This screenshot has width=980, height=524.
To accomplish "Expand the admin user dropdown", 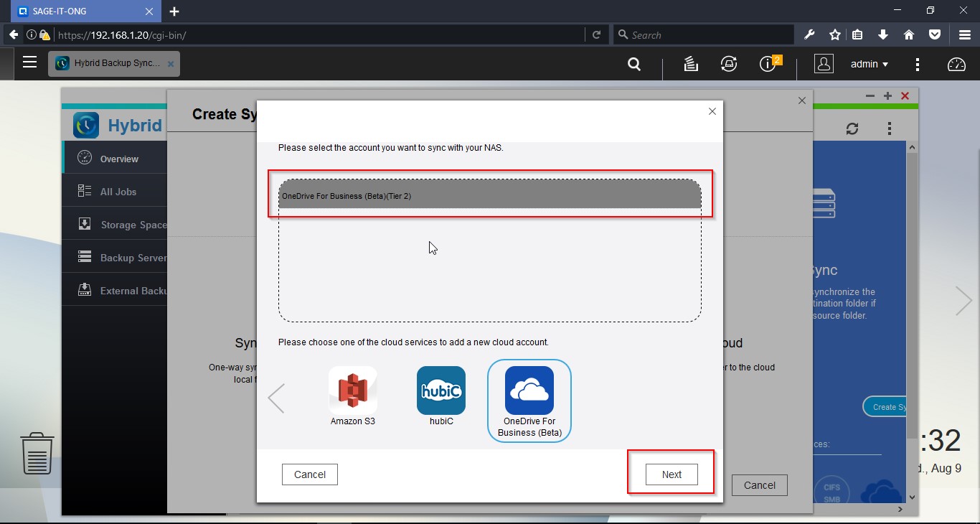I will (869, 64).
